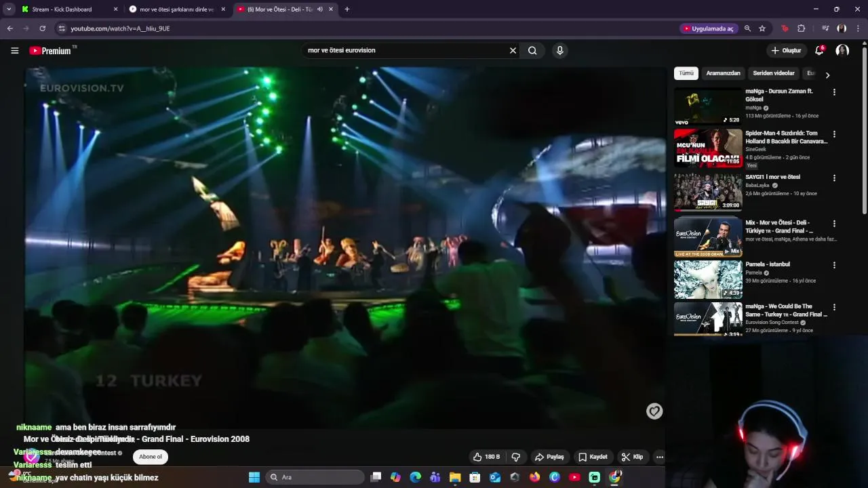Save the video with Kaydet
The width and height of the screenshot is (868, 488).
click(593, 457)
